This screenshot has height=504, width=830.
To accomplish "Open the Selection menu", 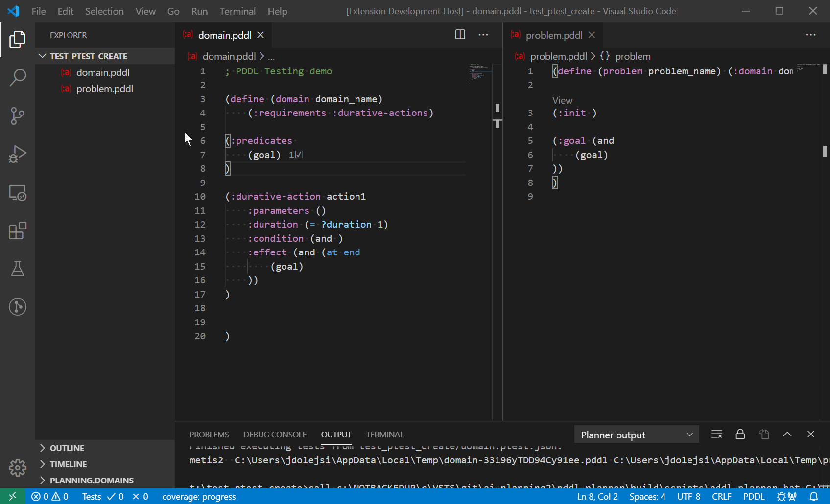I will click(104, 11).
